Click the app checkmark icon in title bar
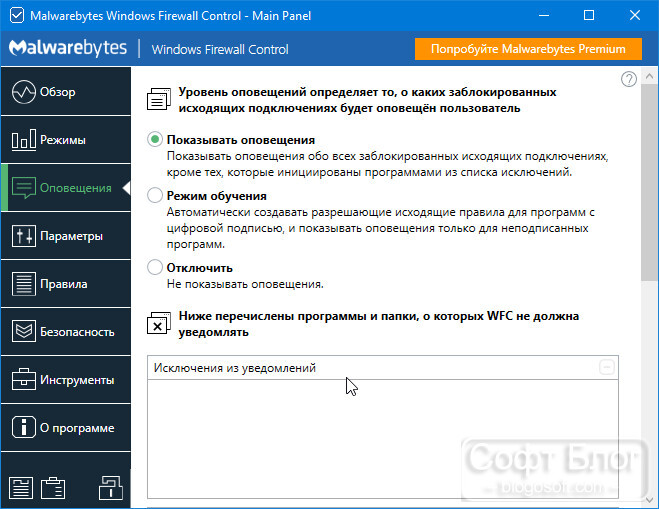The width and height of the screenshot is (659, 509). [17, 16]
